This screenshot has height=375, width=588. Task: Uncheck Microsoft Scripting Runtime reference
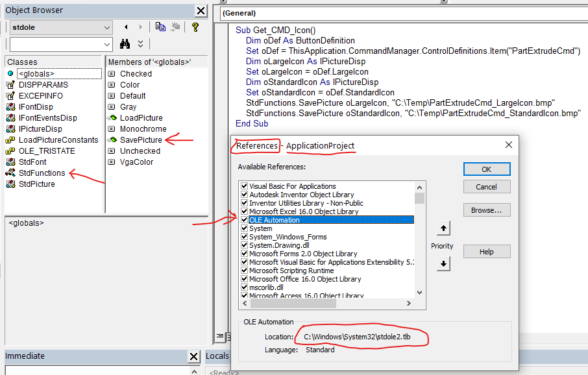click(245, 270)
